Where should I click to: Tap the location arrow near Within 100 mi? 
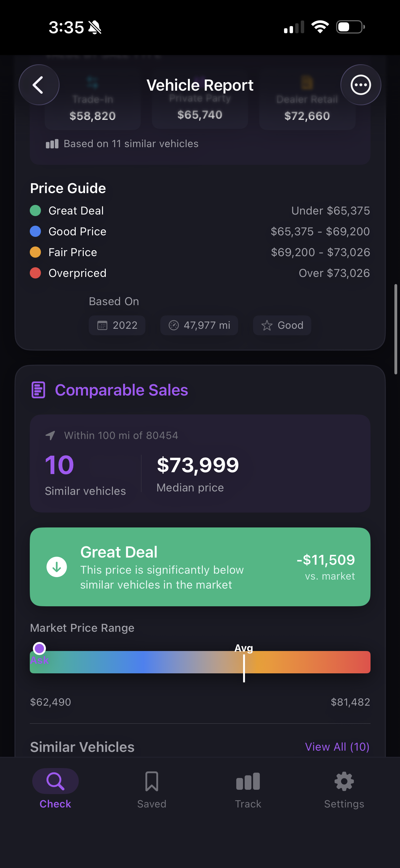tap(50, 435)
